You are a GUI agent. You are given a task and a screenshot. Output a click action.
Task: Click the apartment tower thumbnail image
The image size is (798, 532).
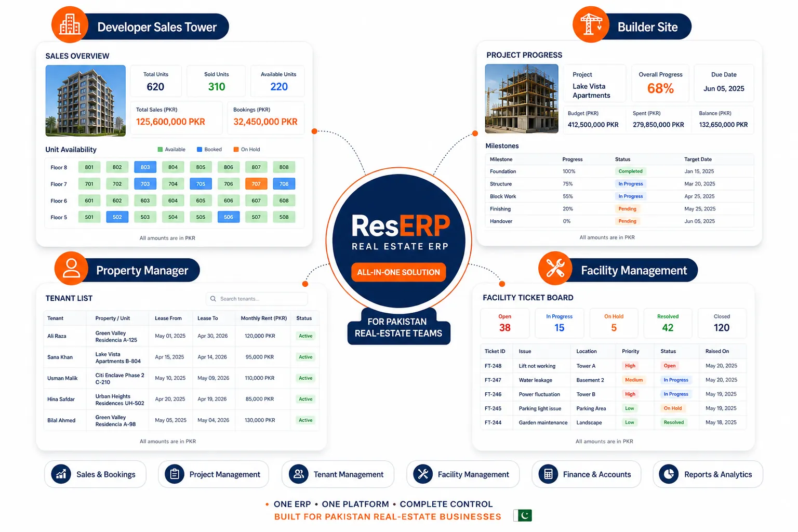(86, 101)
